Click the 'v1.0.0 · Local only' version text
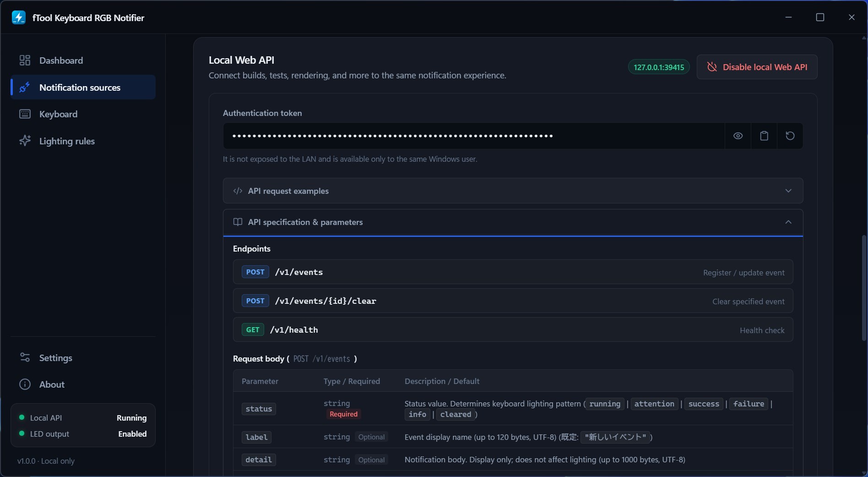The image size is (868, 477). (46, 461)
